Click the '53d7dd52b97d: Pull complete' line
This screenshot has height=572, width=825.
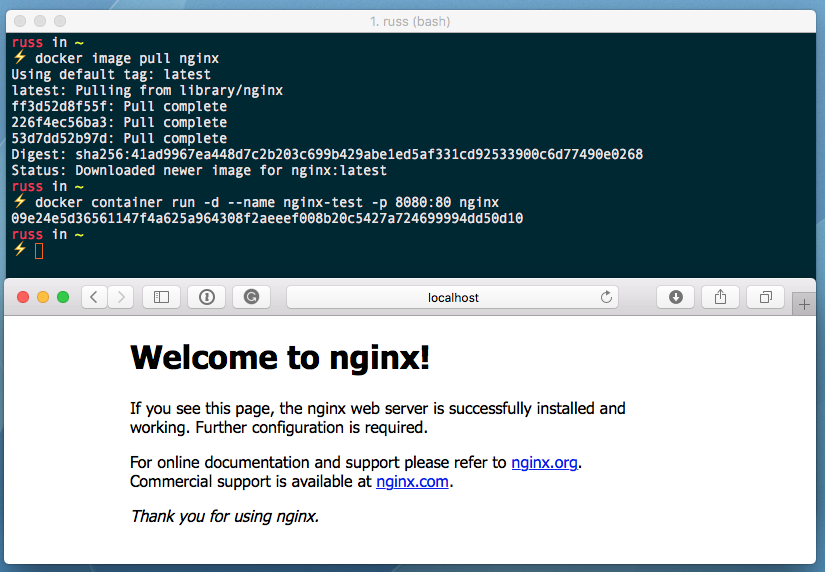click(119, 138)
